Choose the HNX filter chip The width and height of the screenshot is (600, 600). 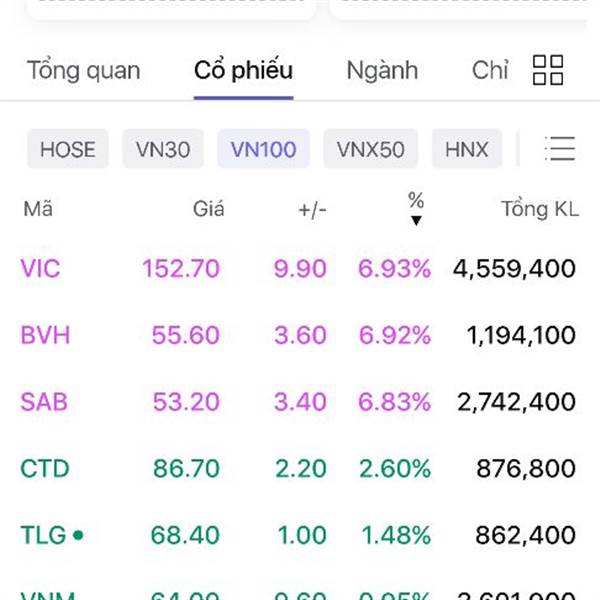click(x=467, y=150)
